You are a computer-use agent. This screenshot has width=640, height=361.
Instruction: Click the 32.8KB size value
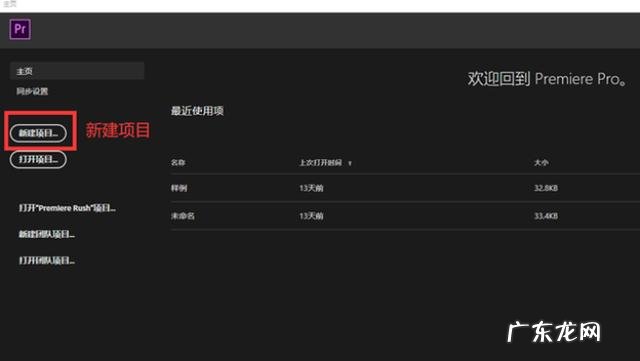[546, 188]
